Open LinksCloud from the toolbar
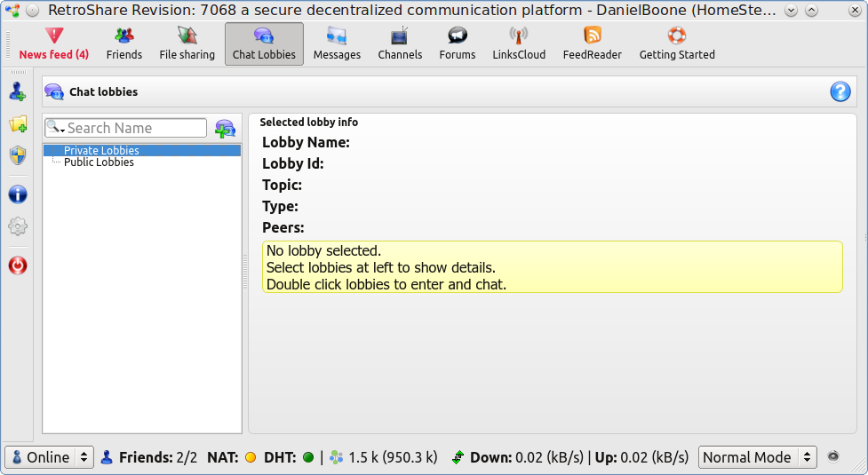This screenshot has height=475, width=868. (519, 44)
